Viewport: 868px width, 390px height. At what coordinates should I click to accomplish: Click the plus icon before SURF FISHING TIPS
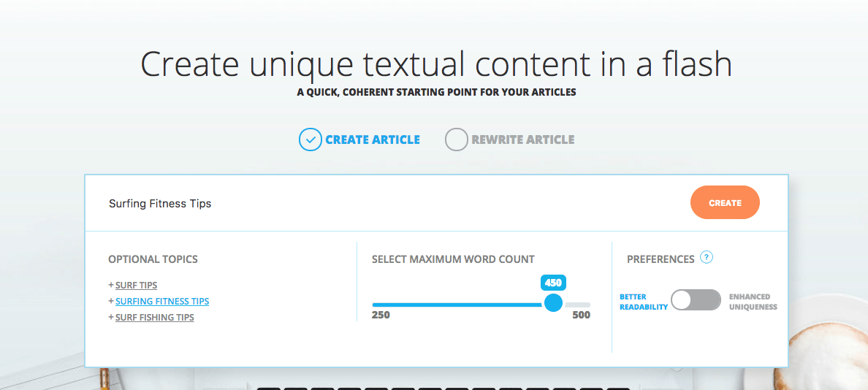[x=111, y=318]
